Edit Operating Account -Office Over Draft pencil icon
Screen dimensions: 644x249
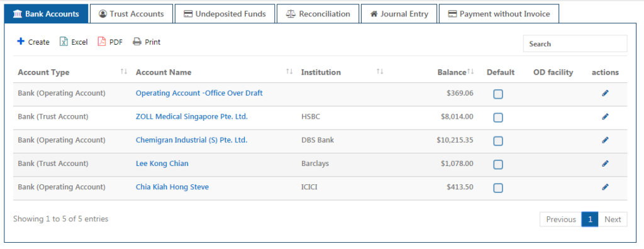click(x=605, y=93)
